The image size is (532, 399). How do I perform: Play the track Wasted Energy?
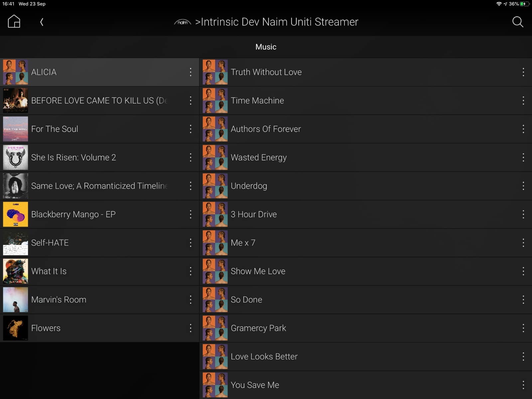tap(259, 157)
